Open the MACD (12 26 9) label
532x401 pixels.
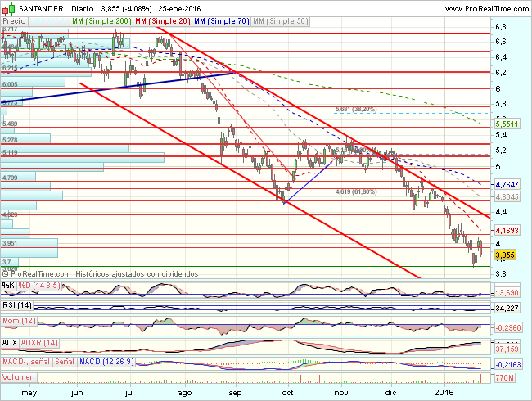click(x=106, y=362)
